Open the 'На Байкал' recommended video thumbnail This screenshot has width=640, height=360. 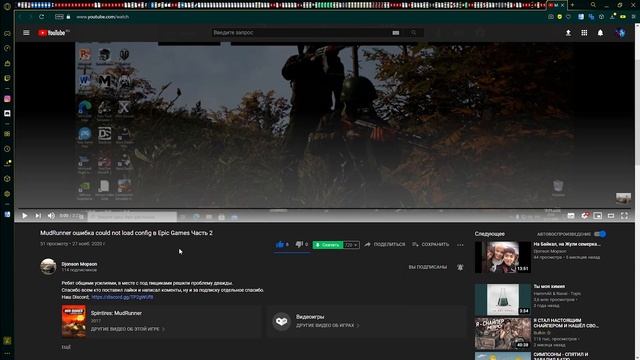point(502,257)
